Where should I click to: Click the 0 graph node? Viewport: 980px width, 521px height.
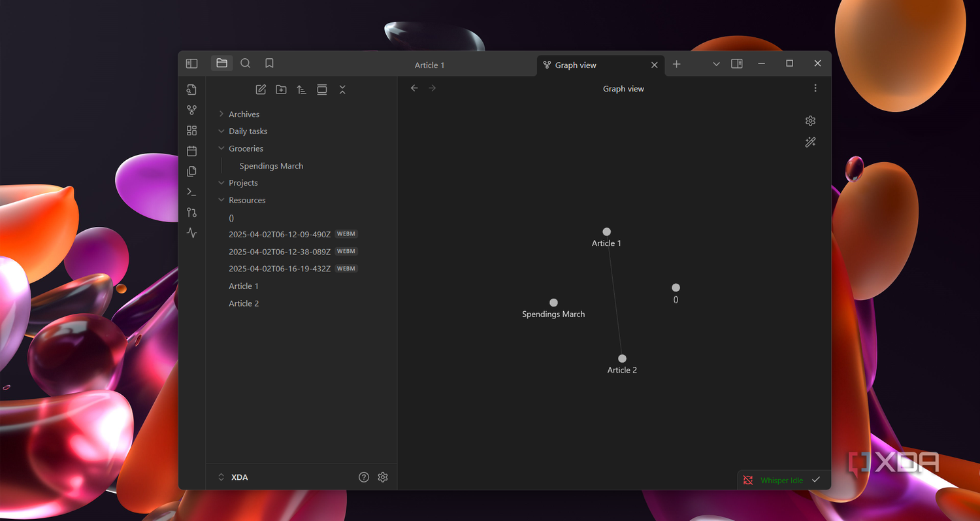pos(676,288)
